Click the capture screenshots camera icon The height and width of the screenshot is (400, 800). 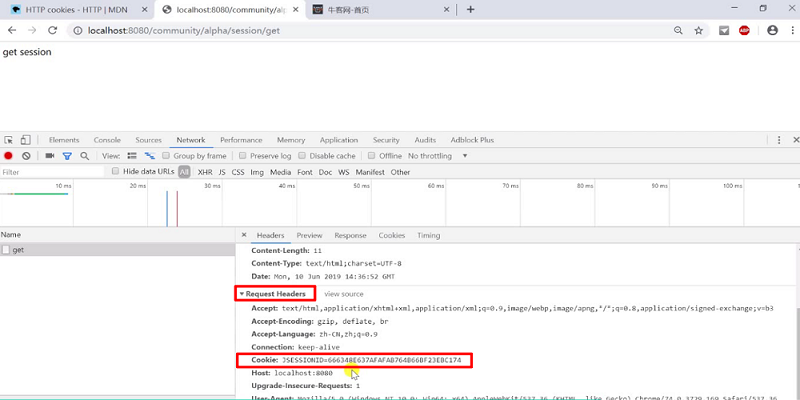pos(49,156)
